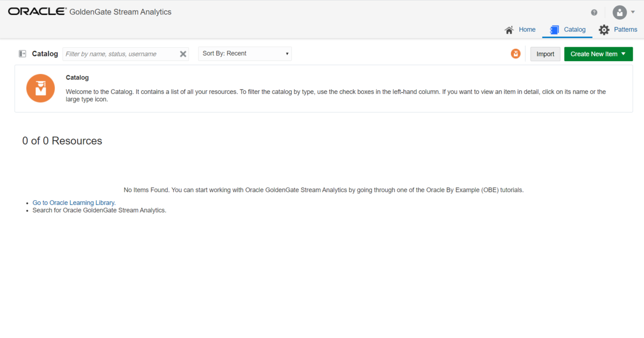The height and width of the screenshot is (338, 644).
Task: Click the Patterns gear icon
Action: [x=604, y=30]
